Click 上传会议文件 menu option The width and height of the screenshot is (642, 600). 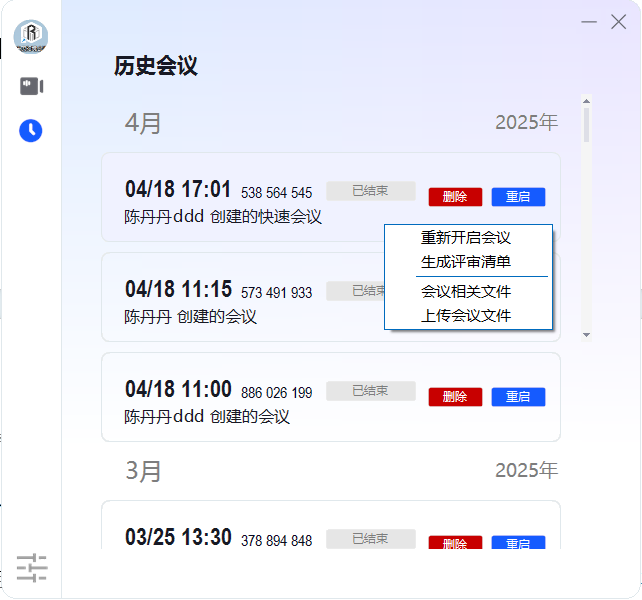pyautogui.click(x=466, y=316)
